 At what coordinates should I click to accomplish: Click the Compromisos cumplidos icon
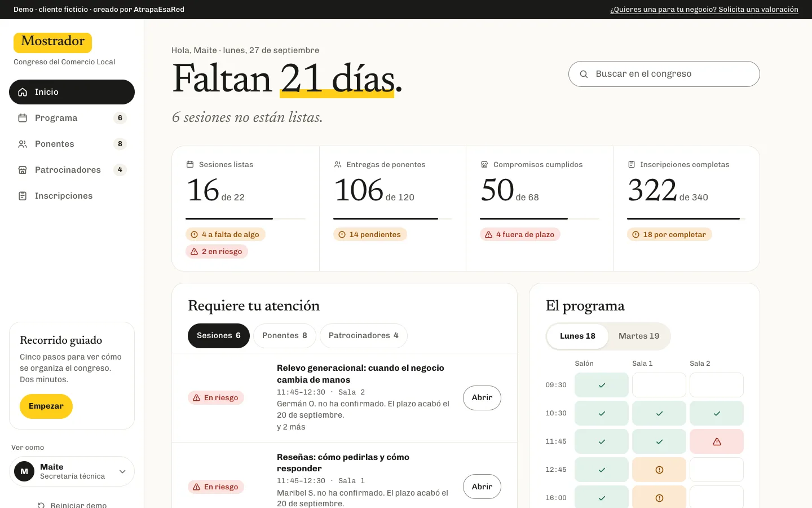click(484, 164)
